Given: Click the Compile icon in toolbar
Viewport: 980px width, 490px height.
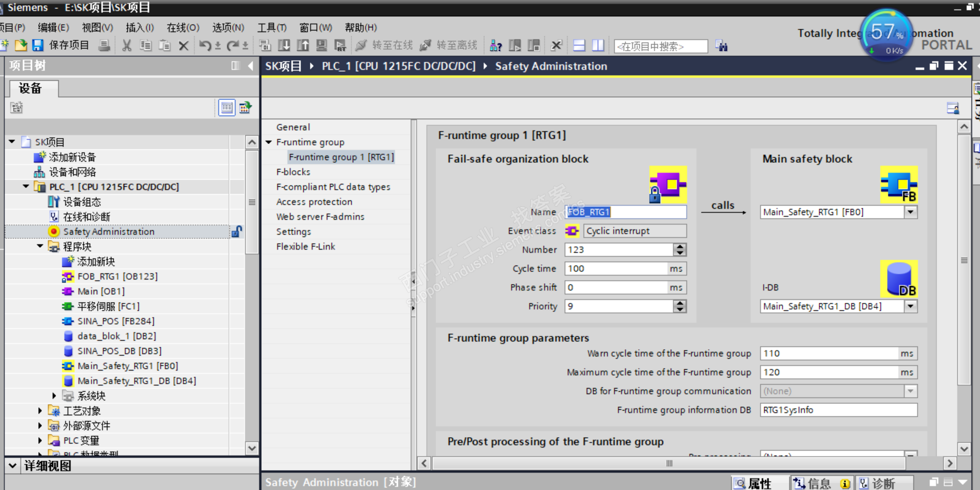Looking at the screenshot, I should click(265, 46).
